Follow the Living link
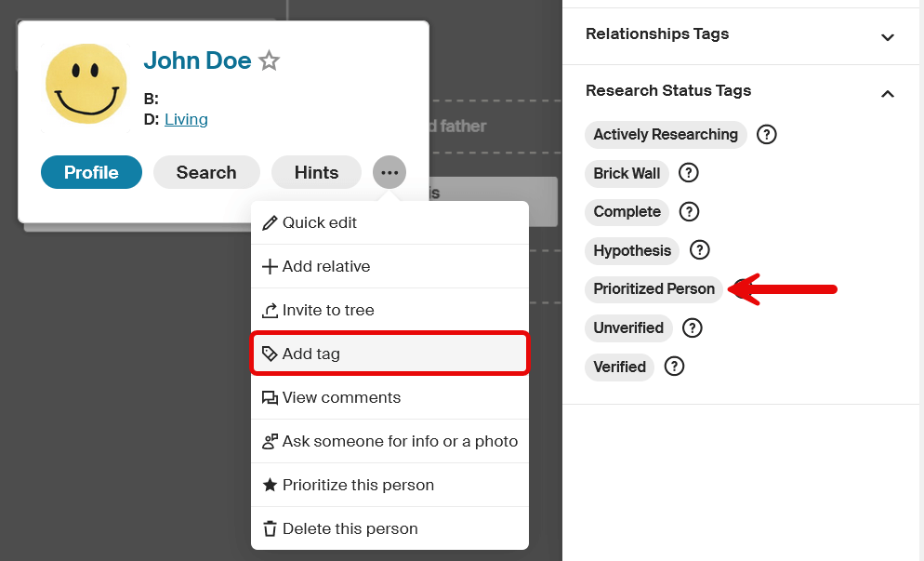The height and width of the screenshot is (561, 924). (186, 119)
